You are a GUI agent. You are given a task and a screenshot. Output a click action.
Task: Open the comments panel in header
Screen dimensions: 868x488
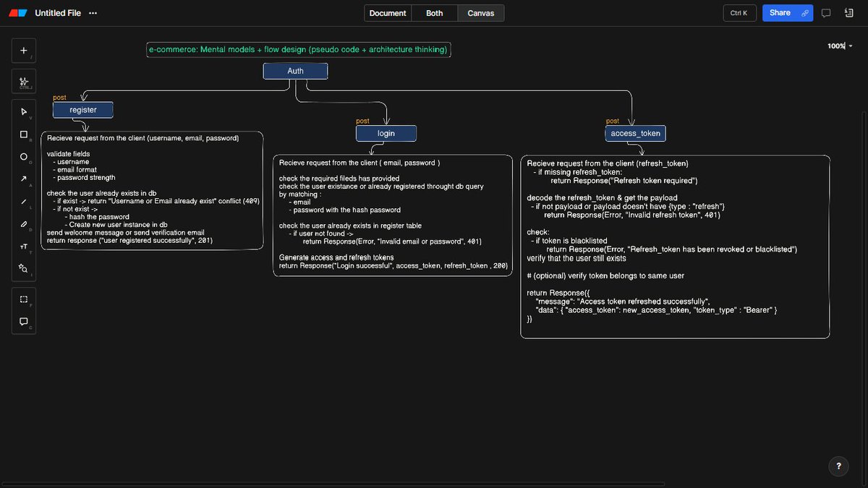(826, 13)
